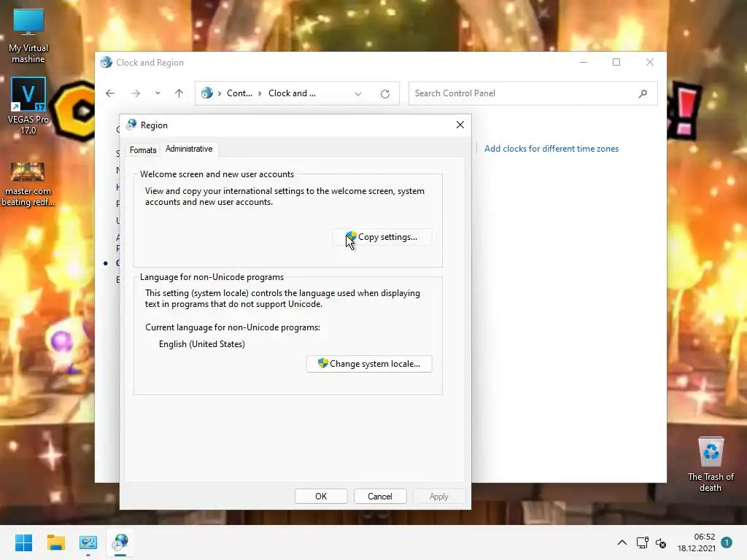Screen dimensions: 747x560
Task: Open notification center badge
Action: (x=727, y=542)
